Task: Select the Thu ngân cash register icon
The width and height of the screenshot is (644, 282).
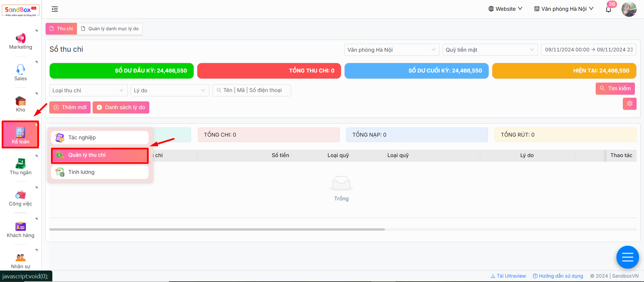Action: coord(20,163)
